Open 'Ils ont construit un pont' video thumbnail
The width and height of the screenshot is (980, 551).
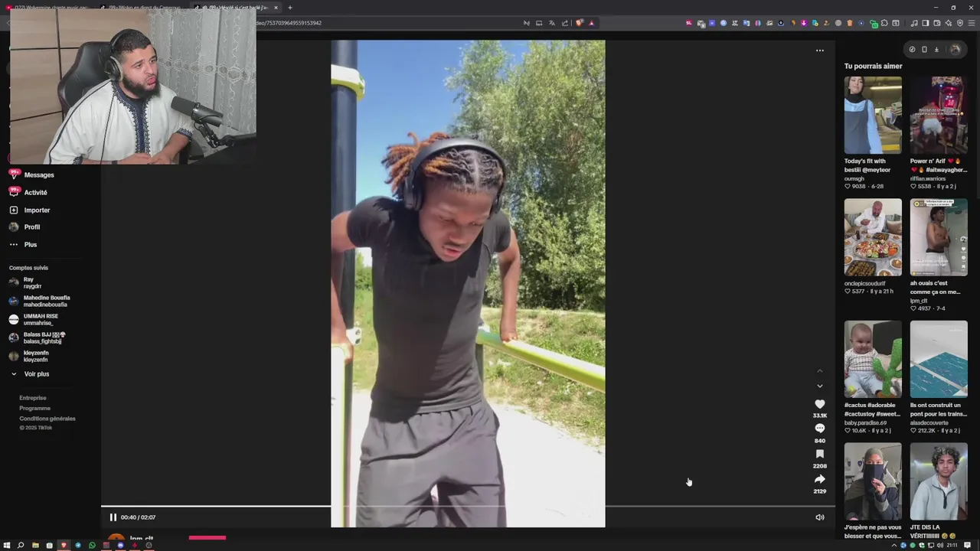pyautogui.click(x=939, y=359)
